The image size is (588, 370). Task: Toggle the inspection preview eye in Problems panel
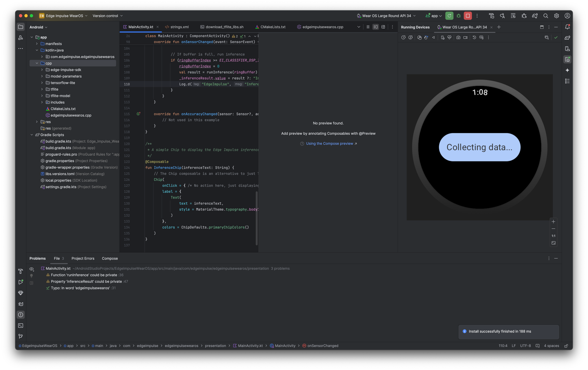pos(31,269)
